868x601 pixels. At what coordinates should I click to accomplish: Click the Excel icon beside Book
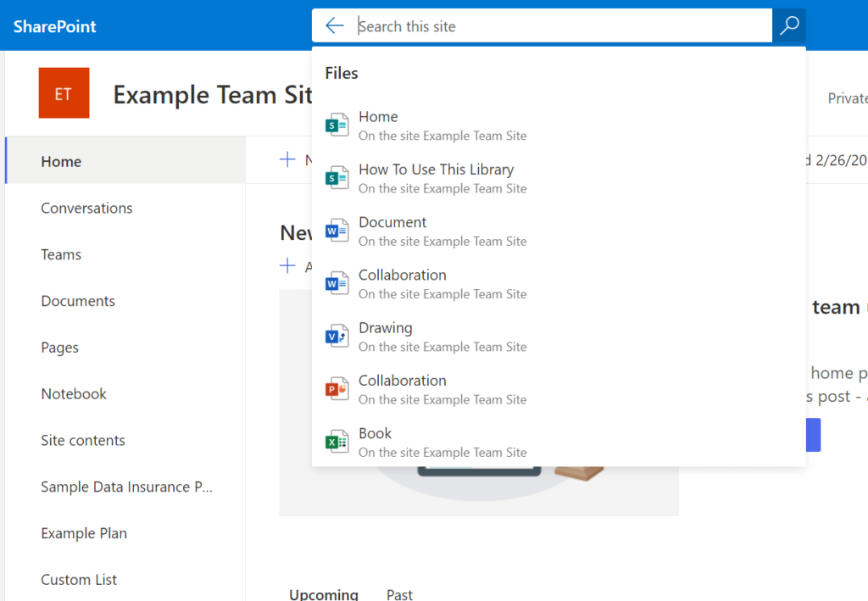(x=337, y=442)
